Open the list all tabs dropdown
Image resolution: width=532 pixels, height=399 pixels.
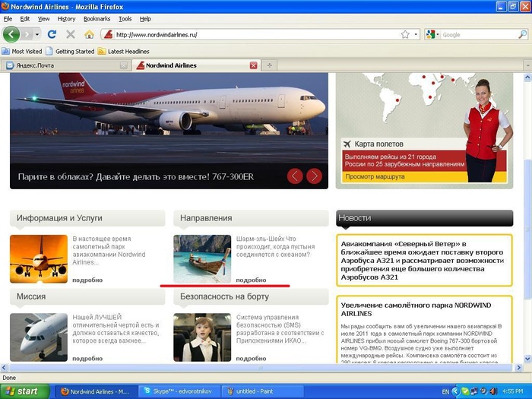click(527, 65)
